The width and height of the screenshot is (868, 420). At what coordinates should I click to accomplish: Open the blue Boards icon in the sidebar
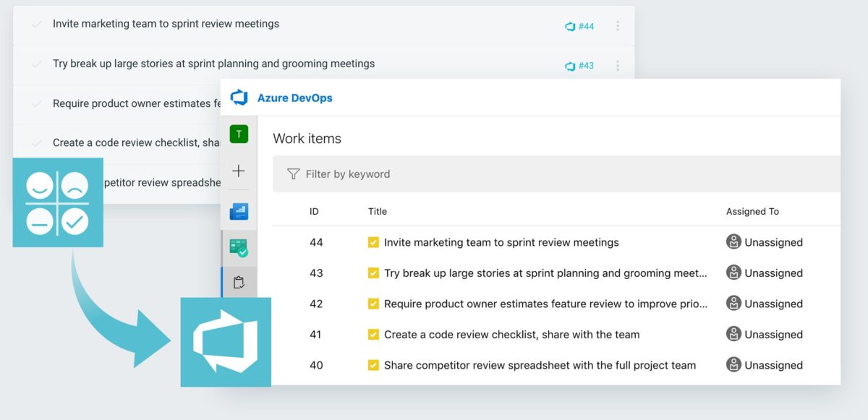239,210
